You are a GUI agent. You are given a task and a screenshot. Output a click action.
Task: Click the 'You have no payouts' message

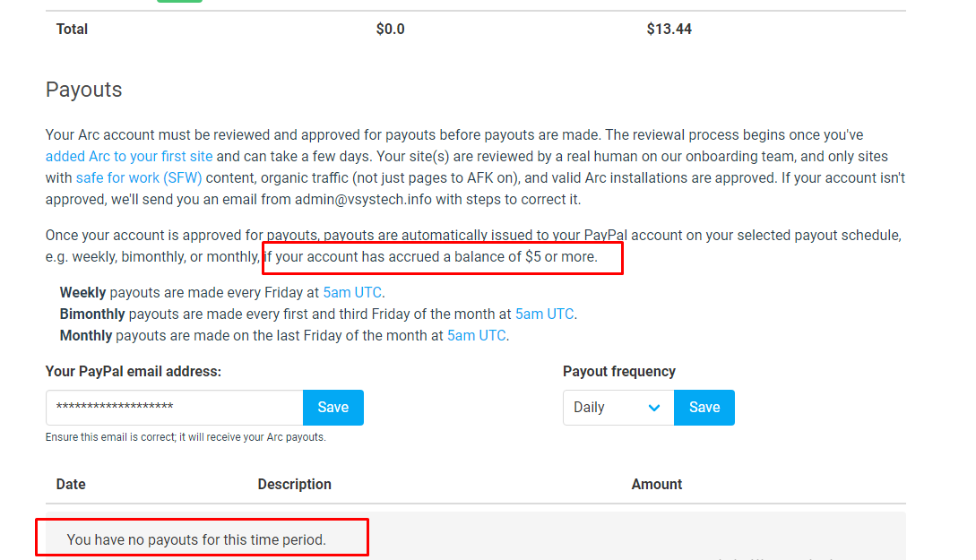(196, 539)
